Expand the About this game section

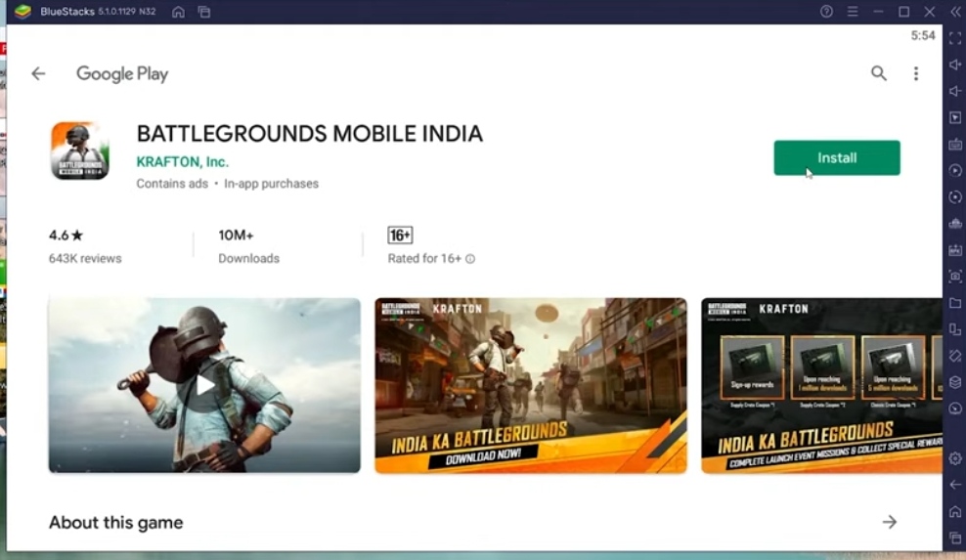pos(889,523)
